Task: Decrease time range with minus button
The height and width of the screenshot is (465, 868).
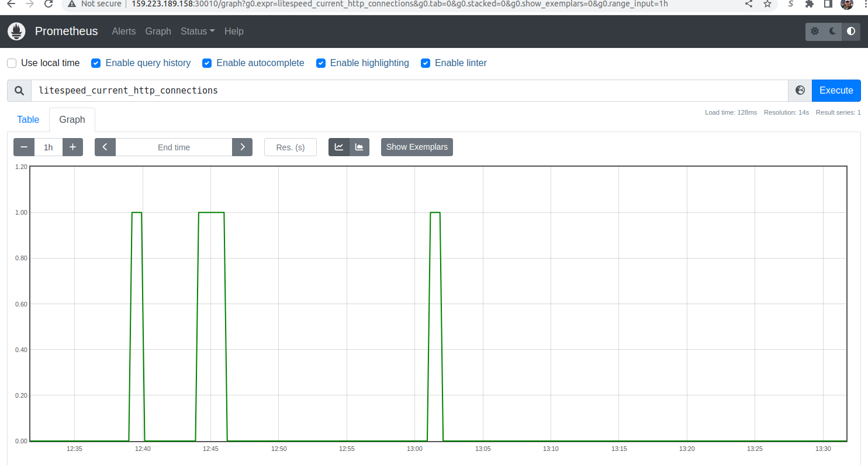Action: pos(24,147)
